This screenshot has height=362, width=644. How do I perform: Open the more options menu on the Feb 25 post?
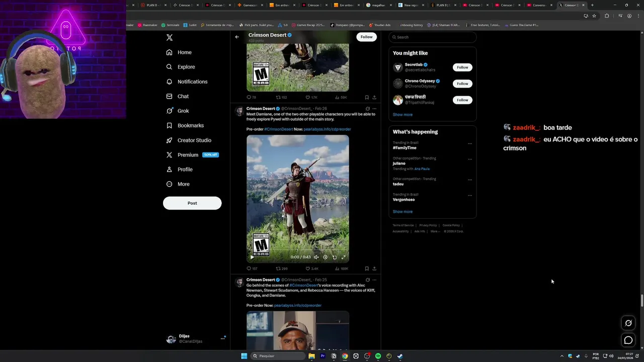[x=374, y=280]
